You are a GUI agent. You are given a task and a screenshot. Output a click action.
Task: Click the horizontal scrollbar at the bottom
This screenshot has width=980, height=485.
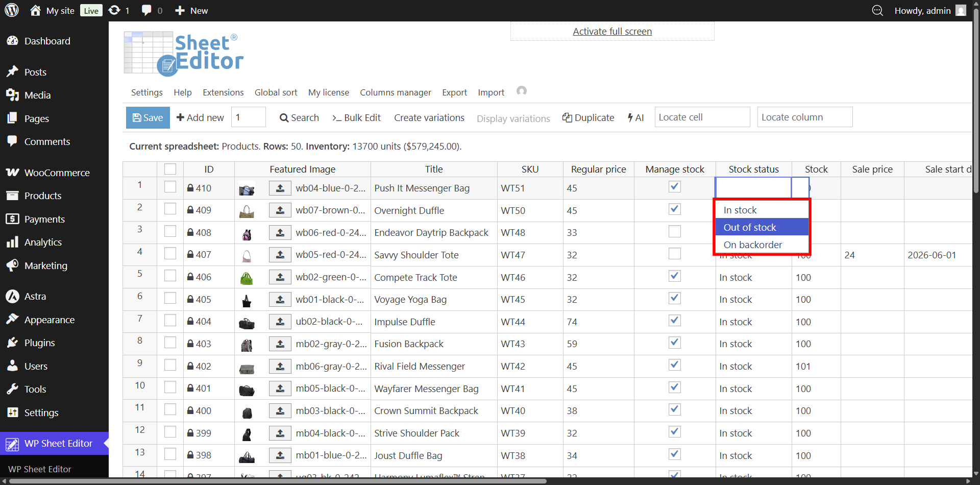click(278, 481)
